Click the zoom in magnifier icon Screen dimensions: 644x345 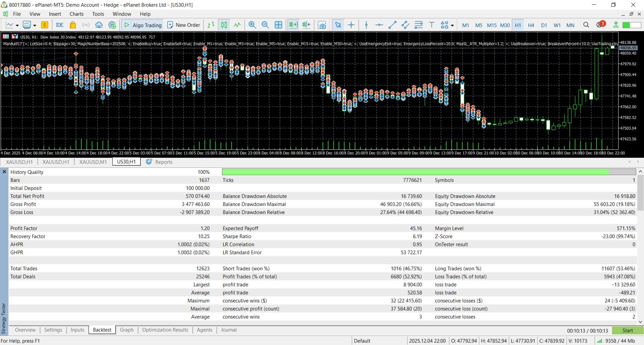252,25
